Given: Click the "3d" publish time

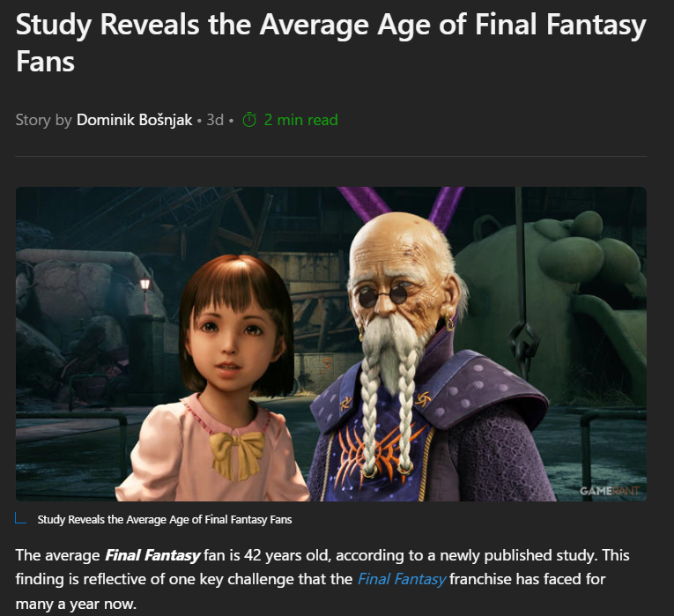Looking at the screenshot, I should (x=215, y=120).
